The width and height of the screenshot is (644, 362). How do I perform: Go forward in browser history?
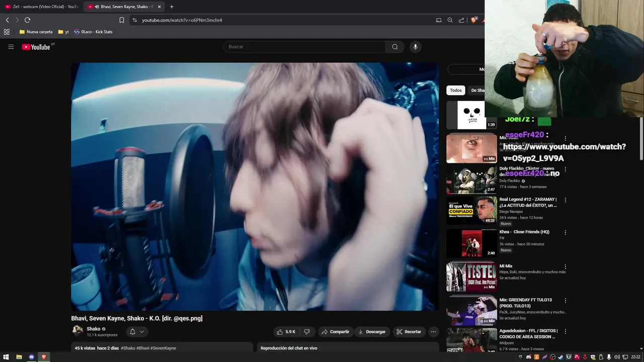click(x=17, y=20)
